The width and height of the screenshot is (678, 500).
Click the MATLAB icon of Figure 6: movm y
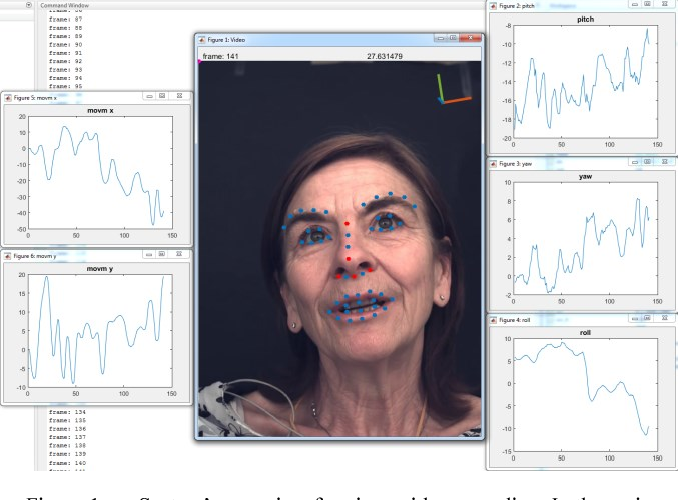point(8,256)
